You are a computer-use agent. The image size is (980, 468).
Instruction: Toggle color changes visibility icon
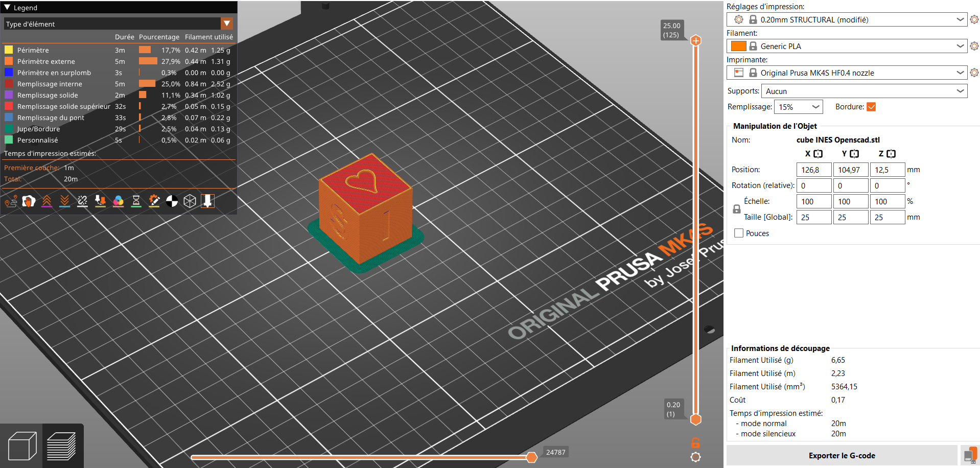[x=118, y=201]
